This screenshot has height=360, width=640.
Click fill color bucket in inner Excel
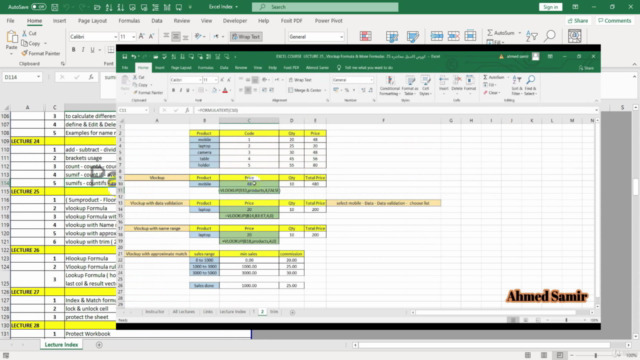(x=214, y=90)
